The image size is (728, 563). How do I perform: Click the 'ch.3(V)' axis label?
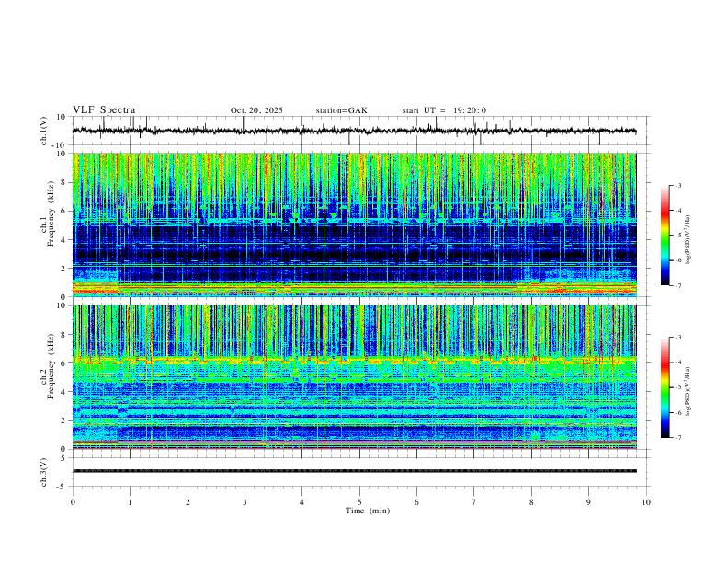tap(43, 472)
